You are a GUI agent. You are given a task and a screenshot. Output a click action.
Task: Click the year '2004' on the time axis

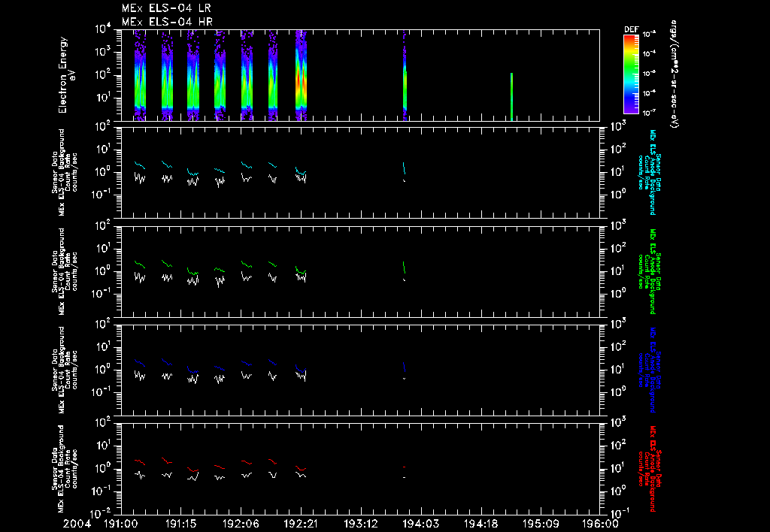pyautogui.click(x=77, y=524)
